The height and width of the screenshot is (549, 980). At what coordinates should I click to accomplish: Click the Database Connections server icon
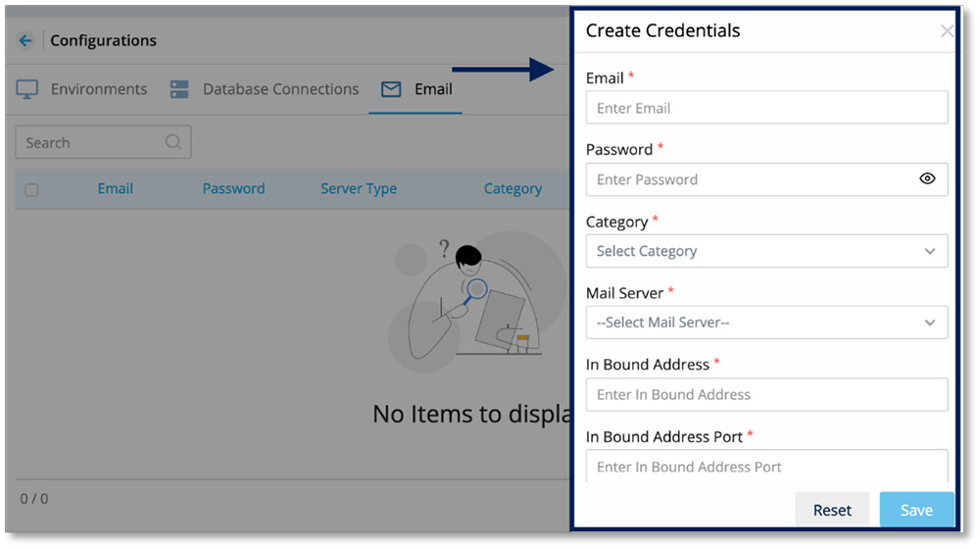click(179, 89)
